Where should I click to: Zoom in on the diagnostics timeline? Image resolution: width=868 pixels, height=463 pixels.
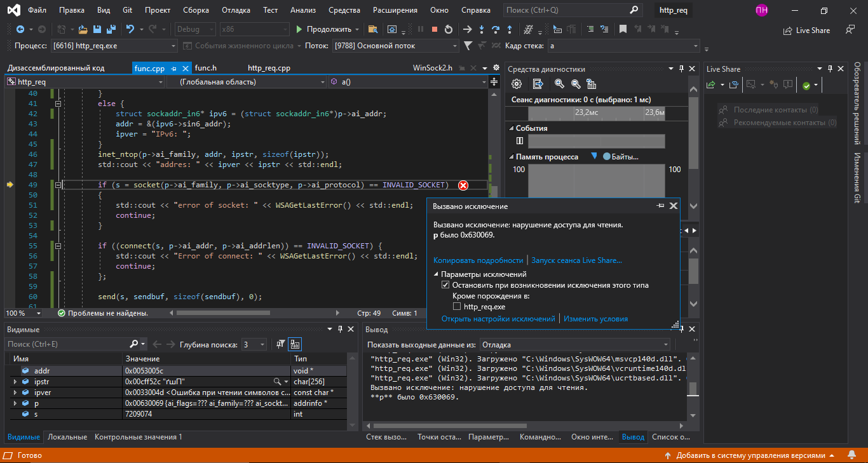point(559,84)
